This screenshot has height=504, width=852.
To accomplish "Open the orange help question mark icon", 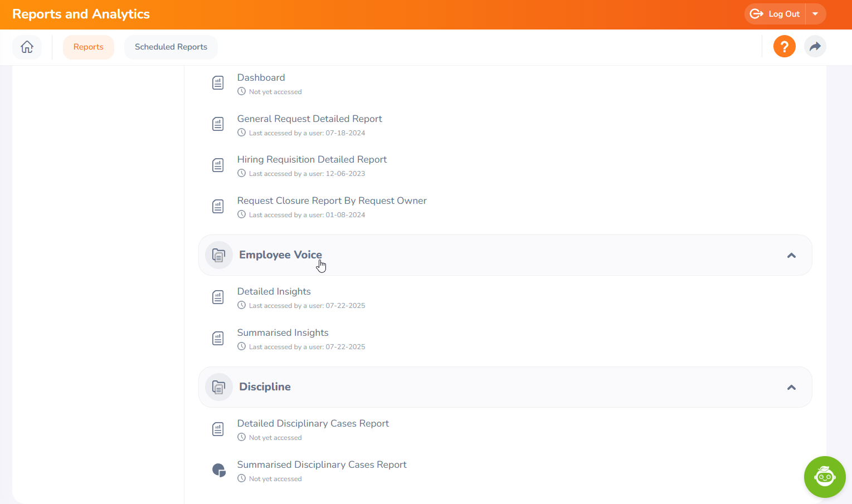I will coord(784,46).
